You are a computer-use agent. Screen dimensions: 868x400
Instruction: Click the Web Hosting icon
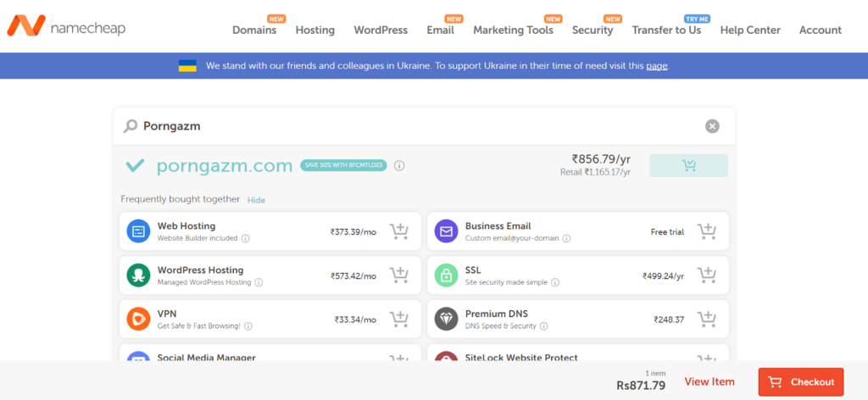coord(138,231)
